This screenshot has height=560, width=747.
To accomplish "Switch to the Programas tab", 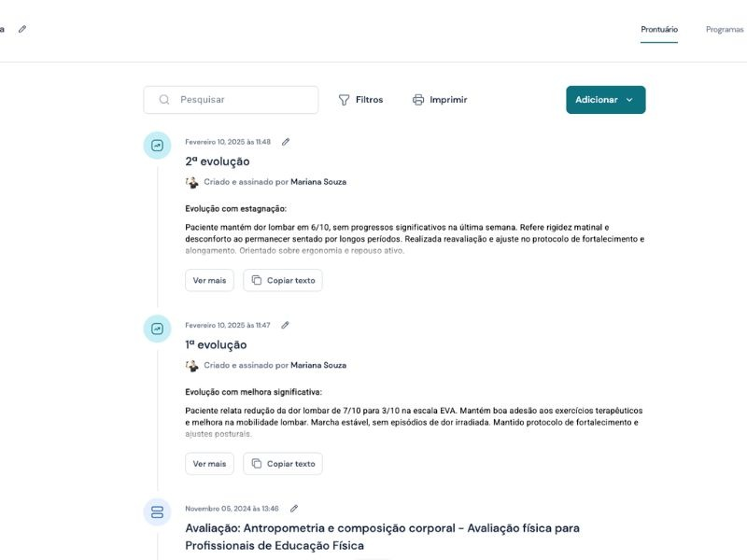I will (x=726, y=29).
